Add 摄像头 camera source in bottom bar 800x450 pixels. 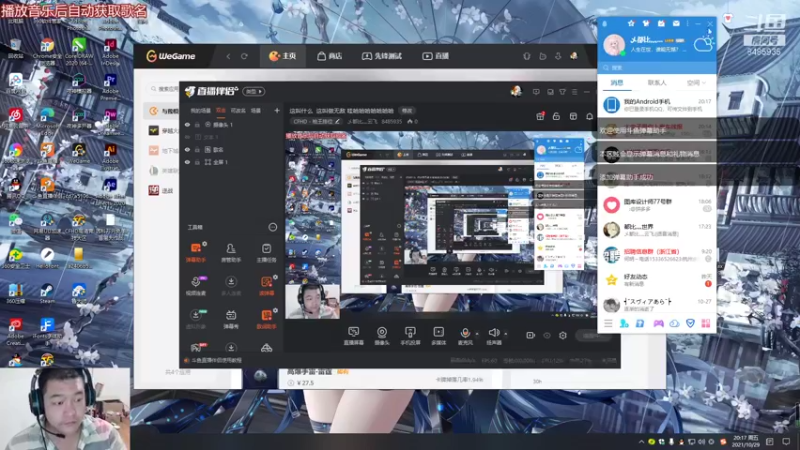point(382,336)
